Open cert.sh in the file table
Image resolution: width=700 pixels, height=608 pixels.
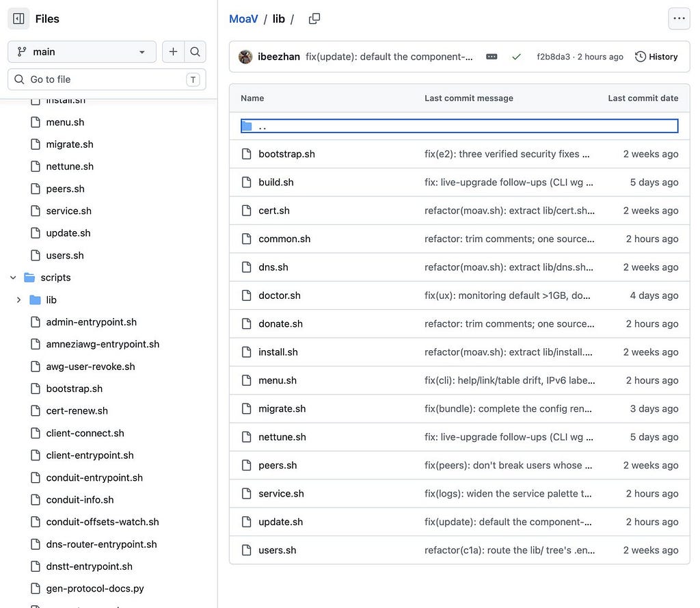pyautogui.click(x=273, y=211)
